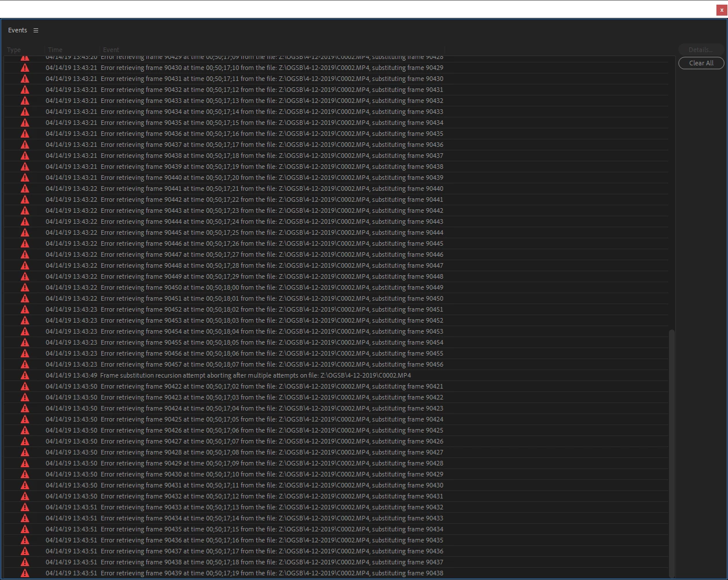This screenshot has height=580, width=728.
Task: Click warning icon for frame 90447 error
Action: 25,254
